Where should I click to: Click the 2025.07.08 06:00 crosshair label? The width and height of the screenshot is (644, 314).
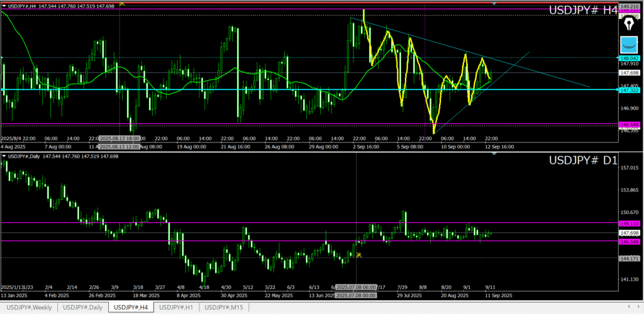(356, 287)
